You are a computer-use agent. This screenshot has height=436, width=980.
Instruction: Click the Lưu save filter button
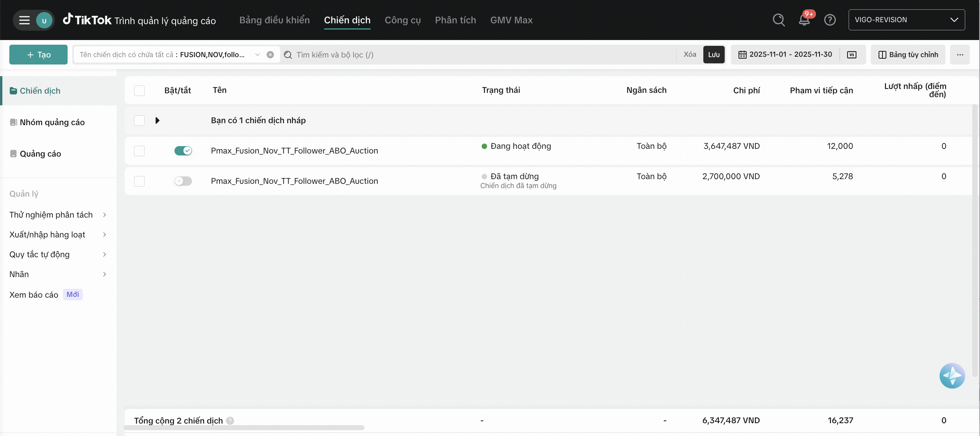click(x=713, y=55)
